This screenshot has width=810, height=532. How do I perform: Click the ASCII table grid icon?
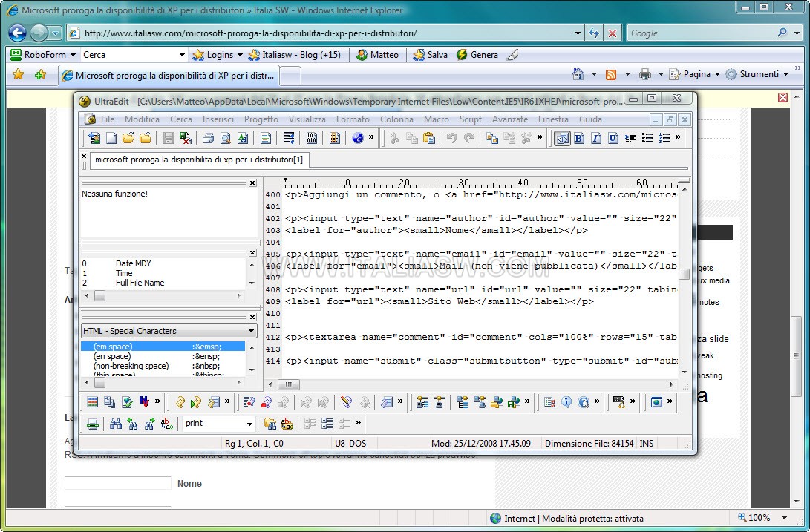coord(93,402)
